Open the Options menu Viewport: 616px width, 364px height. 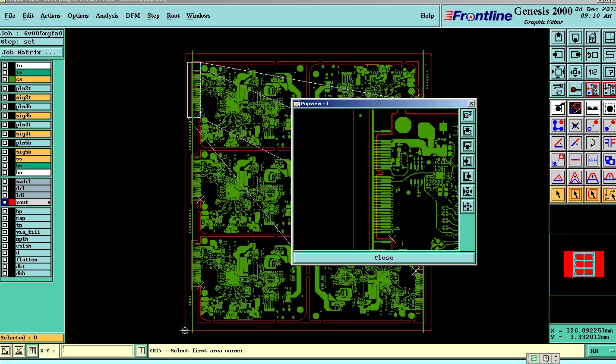coord(78,16)
